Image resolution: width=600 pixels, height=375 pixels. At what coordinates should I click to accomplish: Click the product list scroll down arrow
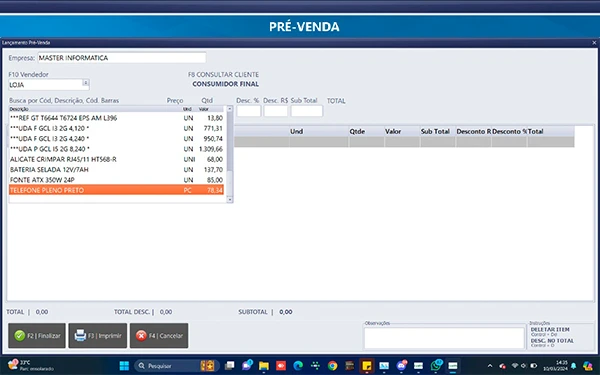coord(230,199)
